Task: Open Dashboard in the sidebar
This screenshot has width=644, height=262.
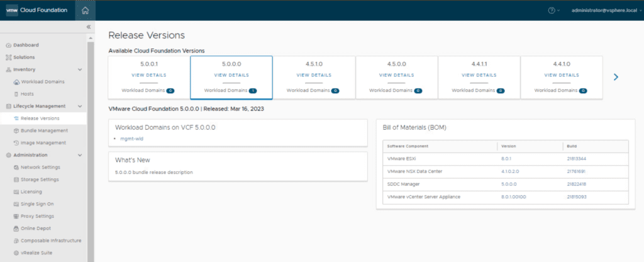Action: coord(26,45)
